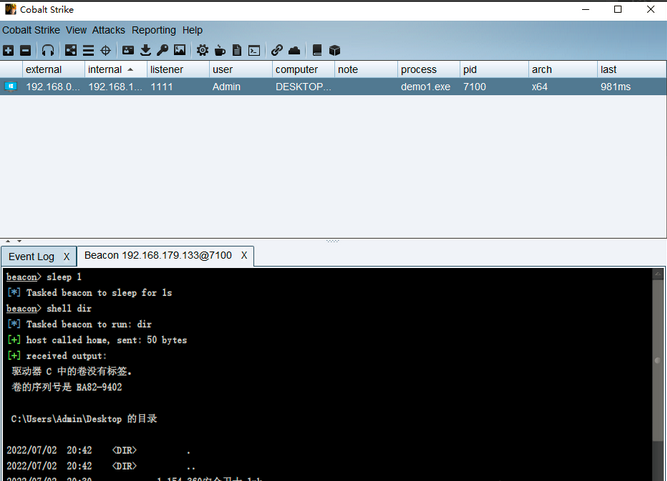Close the Event Log tab
The width and height of the screenshot is (667, 481).
click(x=66, y=257)
